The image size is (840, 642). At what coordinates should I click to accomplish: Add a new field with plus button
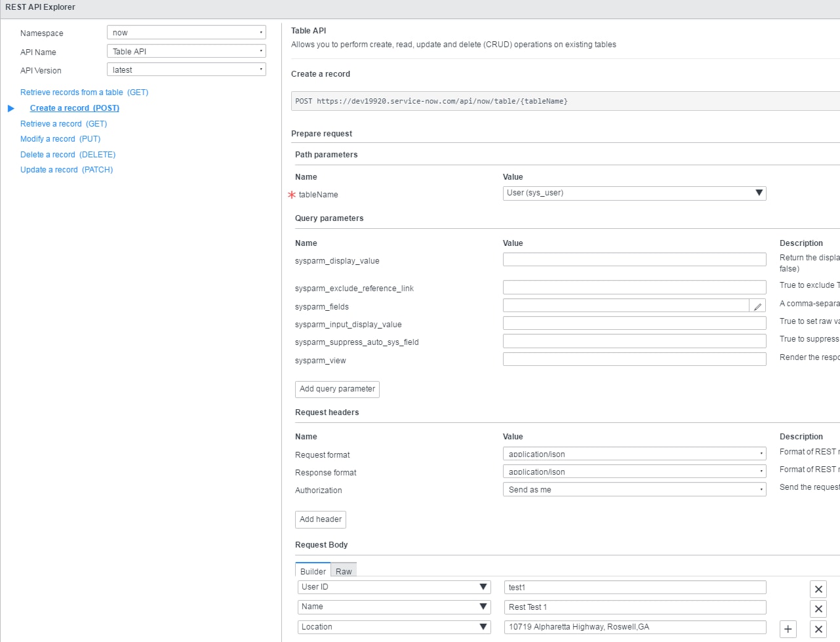coord(788,629)
